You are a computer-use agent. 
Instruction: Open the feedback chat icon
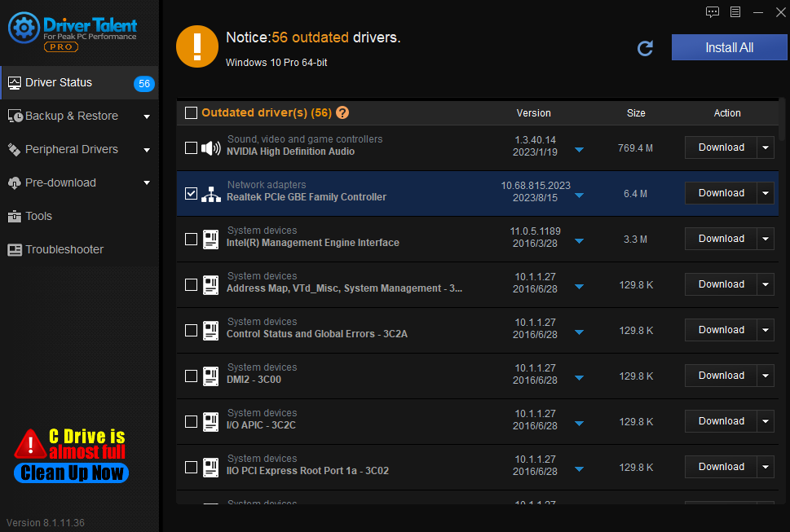click(x=712, y=12)
